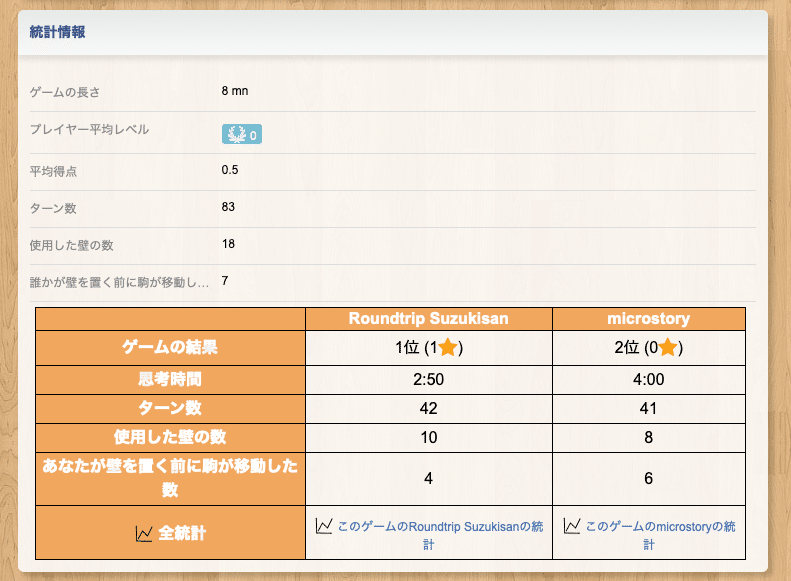Click chart icon in Roundtrip Suzukisan statistics link
The width and height of the screenshot is (791, 581).
pyautogui.click(x=324, y=526)
